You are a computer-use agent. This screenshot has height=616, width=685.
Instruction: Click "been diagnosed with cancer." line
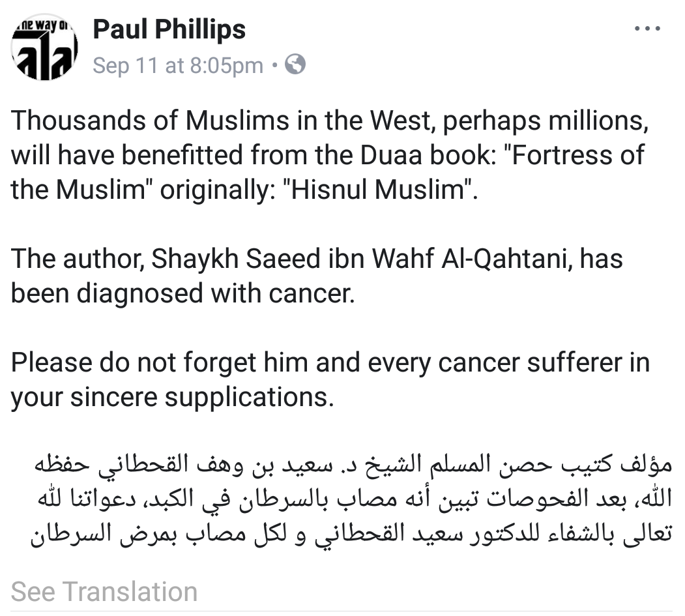pyautogui.click(x=182, y=293)
